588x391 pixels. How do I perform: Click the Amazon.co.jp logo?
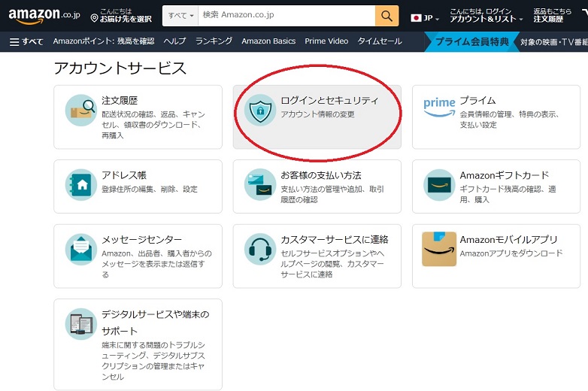point(44,16)
